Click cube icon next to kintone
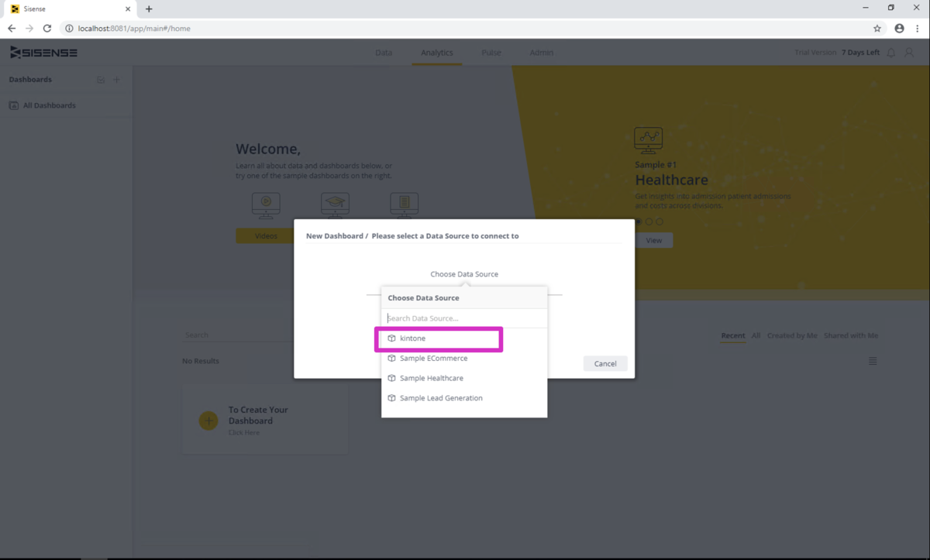The image size is (930, 560). 392,338
